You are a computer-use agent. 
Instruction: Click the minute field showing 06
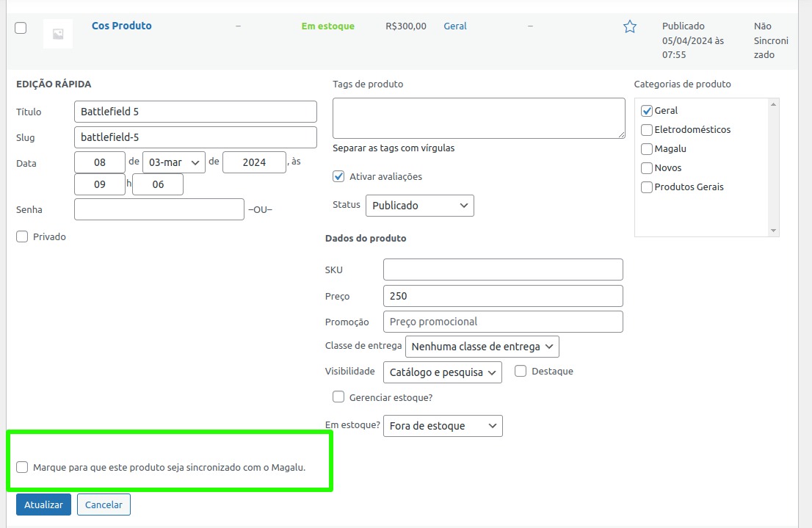pos(158,184)
